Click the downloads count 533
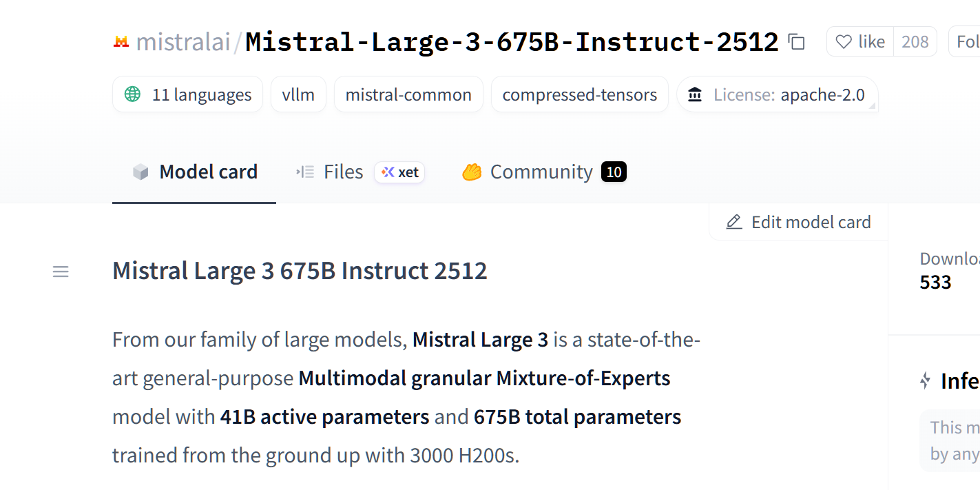 [x=935, y=282]
